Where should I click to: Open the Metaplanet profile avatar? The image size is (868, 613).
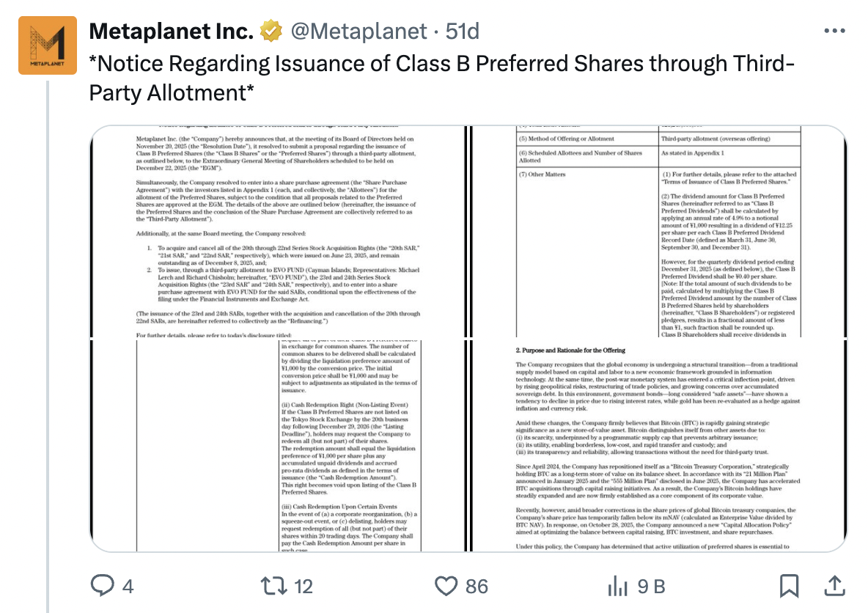pos(48,45)
